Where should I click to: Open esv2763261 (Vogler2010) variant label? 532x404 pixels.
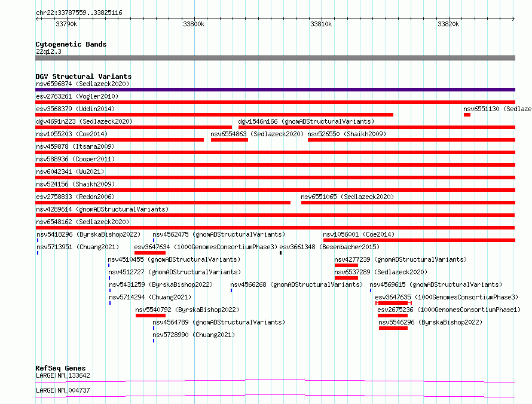pyautogui.click(x=77, y=96)
